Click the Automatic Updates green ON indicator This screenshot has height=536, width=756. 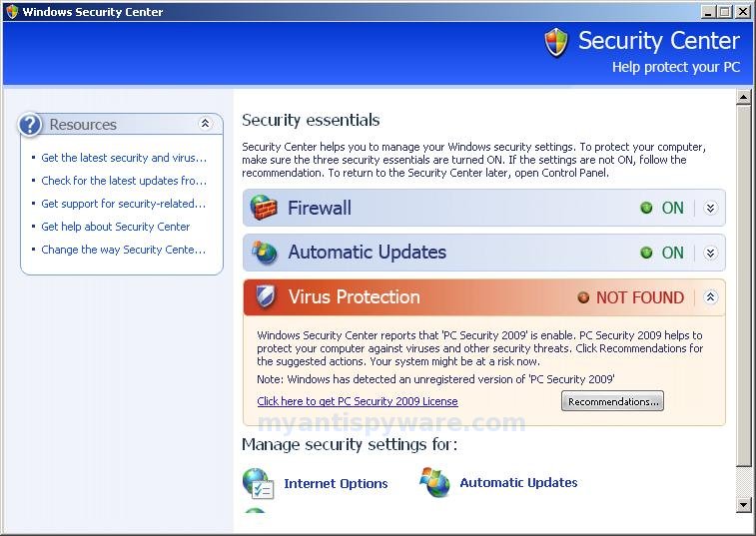pos(662,253)
